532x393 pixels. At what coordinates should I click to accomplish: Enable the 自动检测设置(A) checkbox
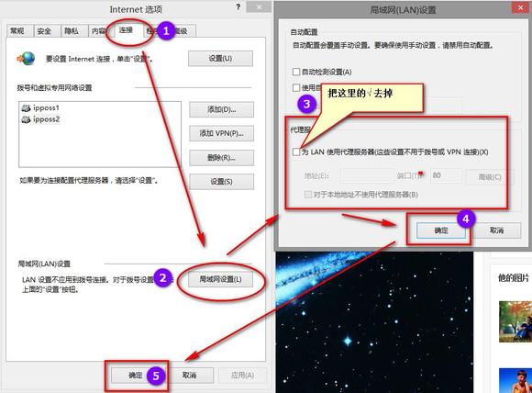click(x=296, y=72)
